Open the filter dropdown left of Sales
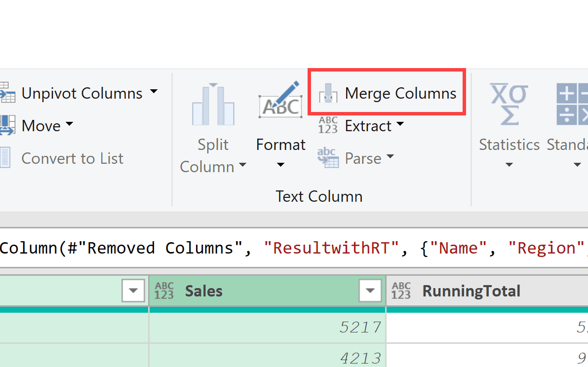588x367 pixels. pyautogui.click(x=133, y=291)
